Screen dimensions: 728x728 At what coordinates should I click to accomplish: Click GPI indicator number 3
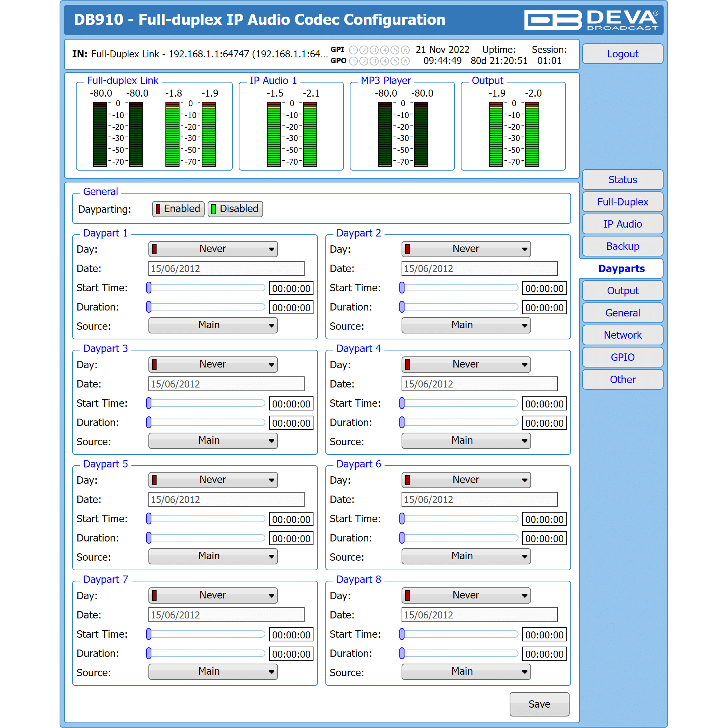(x=374, y=50)
